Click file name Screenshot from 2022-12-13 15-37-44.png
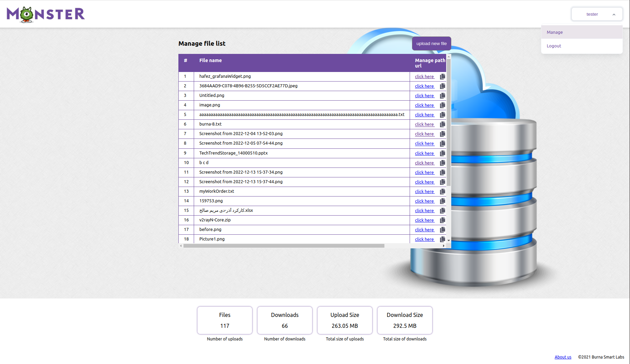Screen dimensions: 630x364 pos(241,182)
